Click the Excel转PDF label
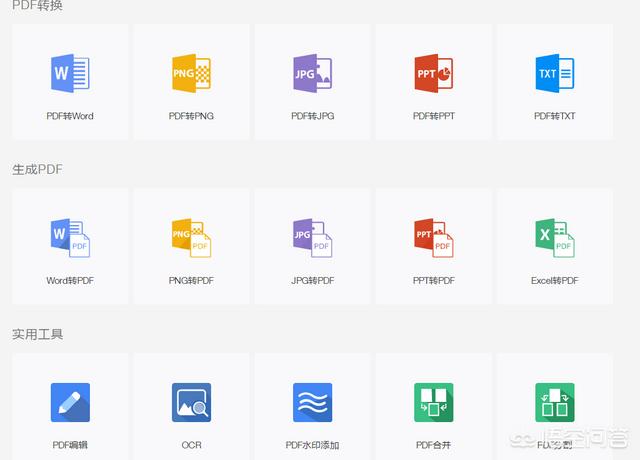The width and height of the screenshot is (640, 460). tap(555, 280)
